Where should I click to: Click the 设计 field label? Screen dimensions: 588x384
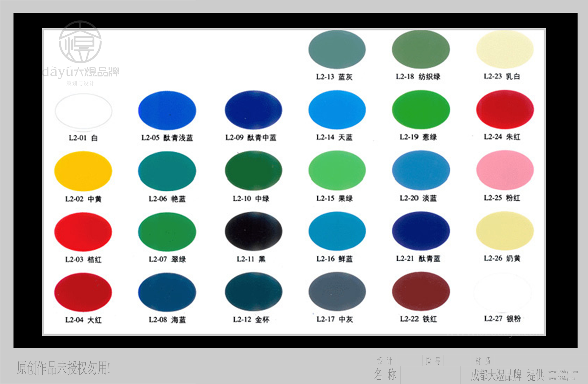(x=384, y=361)
